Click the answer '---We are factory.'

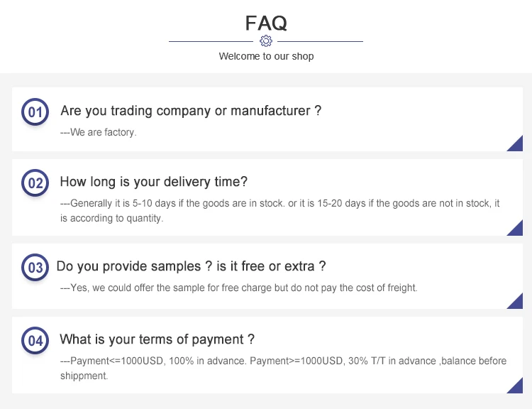point(98,132)
